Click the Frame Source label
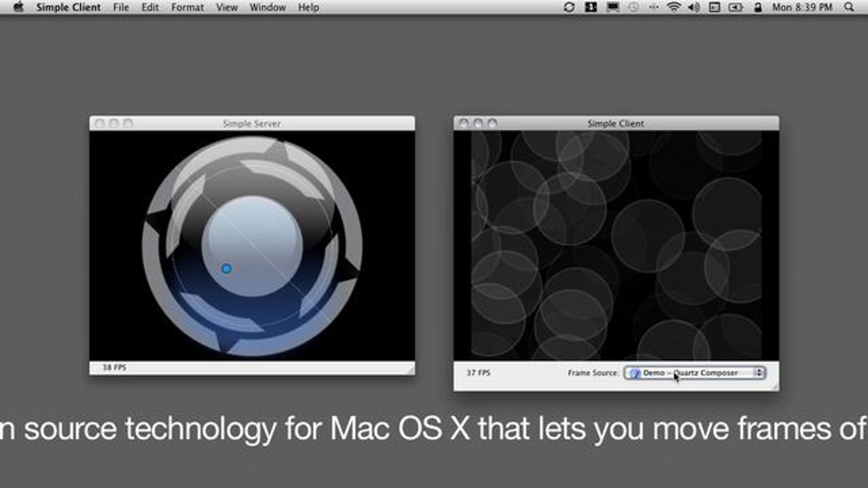The height and width of the screenshot is (488, 868). pos(593,373)
